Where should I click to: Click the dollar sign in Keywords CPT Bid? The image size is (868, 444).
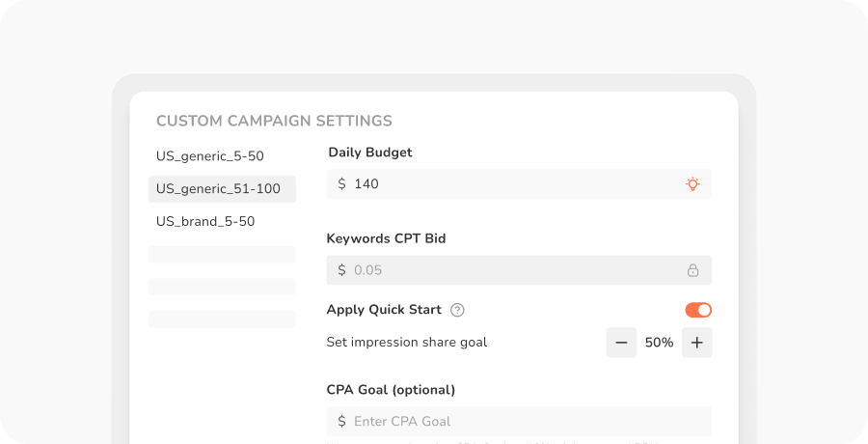(x=341, y=270)
